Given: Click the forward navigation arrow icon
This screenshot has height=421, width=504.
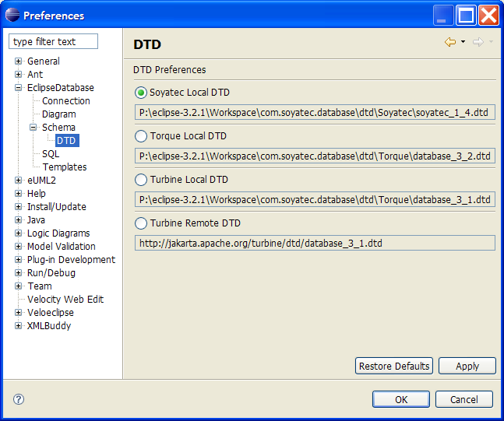Looking at the screenshot, I should [x=478, y=42].
